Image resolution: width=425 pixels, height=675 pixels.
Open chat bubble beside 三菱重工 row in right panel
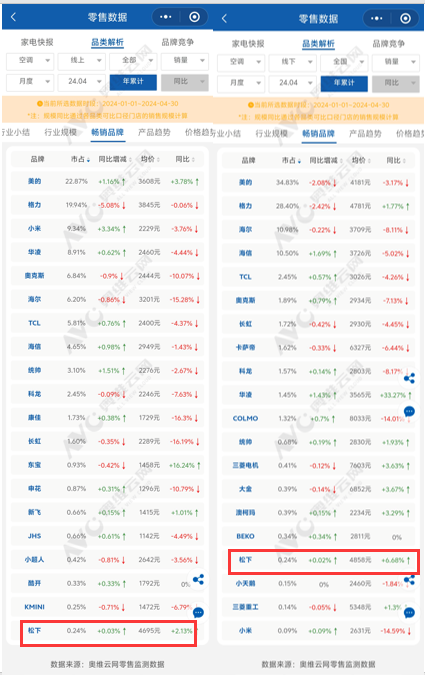[409, 612]
